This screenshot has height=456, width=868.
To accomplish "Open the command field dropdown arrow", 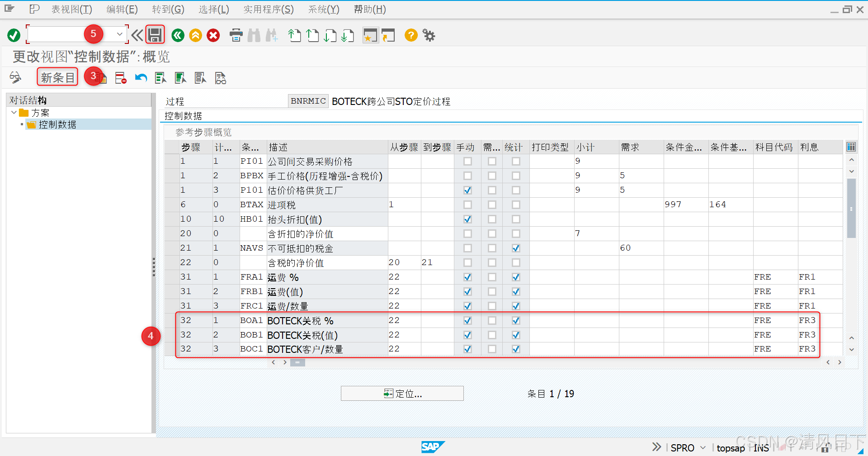I will (x=119, y=34).
